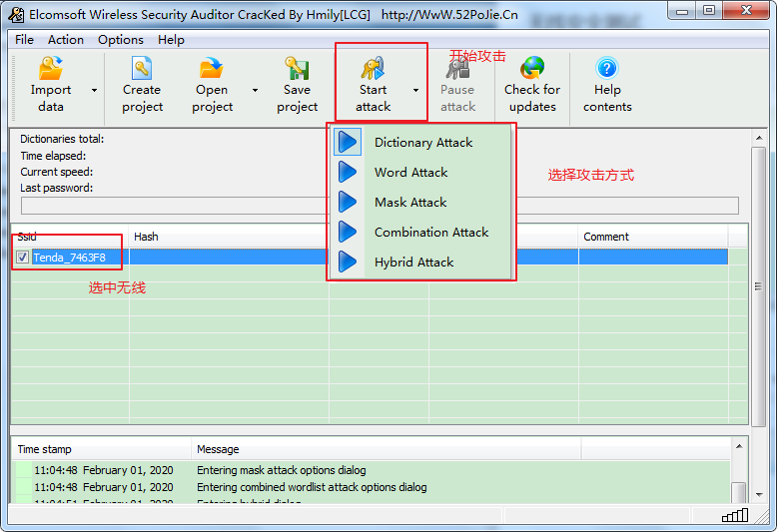The image size is (777, 532).
Task: Click the play arrow beside Word Attack
Action: pos(348,172)
